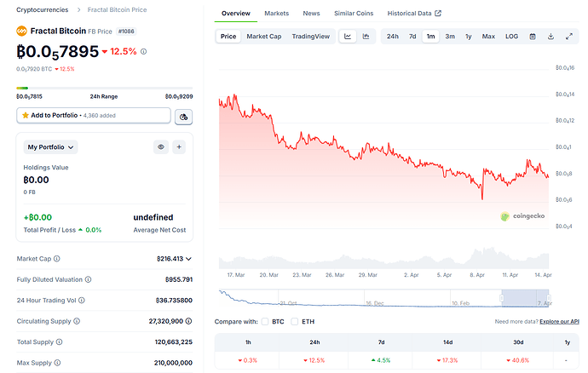Click the #1086 rank badge
The width and height of the screenshot is (588, 373).
click(x=126, y=32)
